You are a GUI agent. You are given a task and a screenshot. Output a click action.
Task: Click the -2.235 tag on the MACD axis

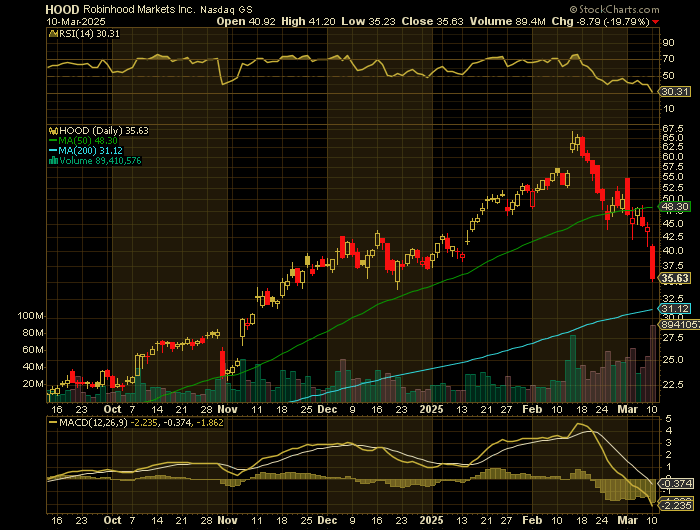coord(677,505)
